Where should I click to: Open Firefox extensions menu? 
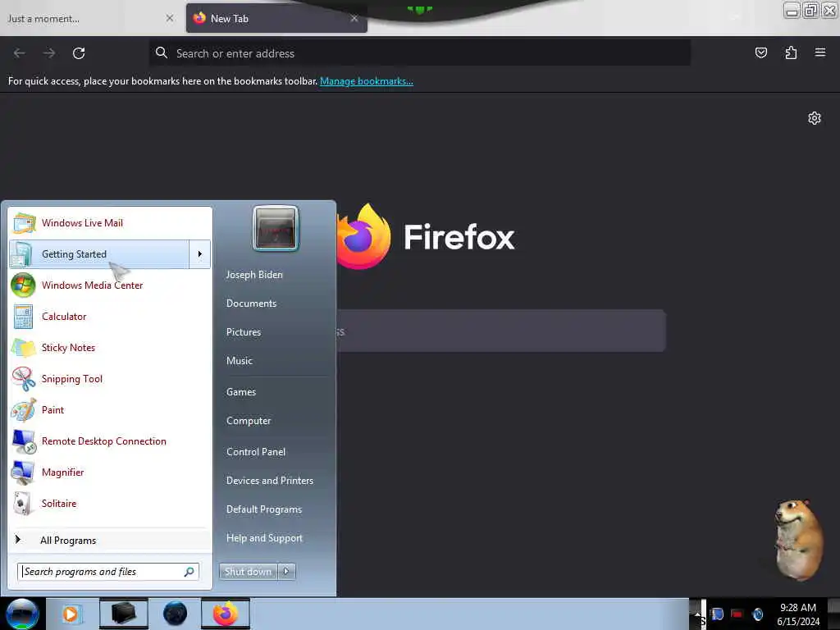791,52
